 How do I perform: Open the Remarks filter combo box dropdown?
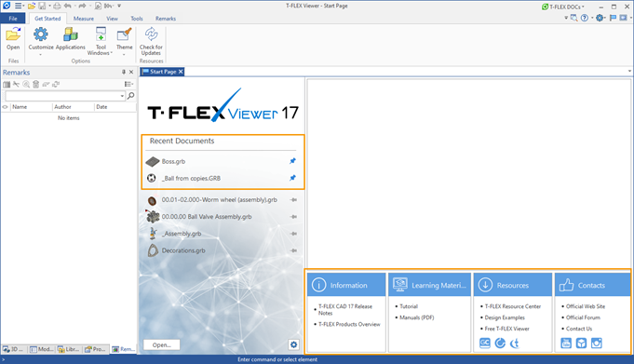122,96
